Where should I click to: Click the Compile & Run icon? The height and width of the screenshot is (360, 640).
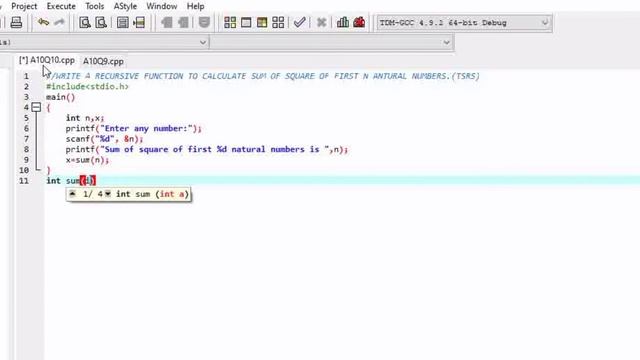[x=262, y=22]
